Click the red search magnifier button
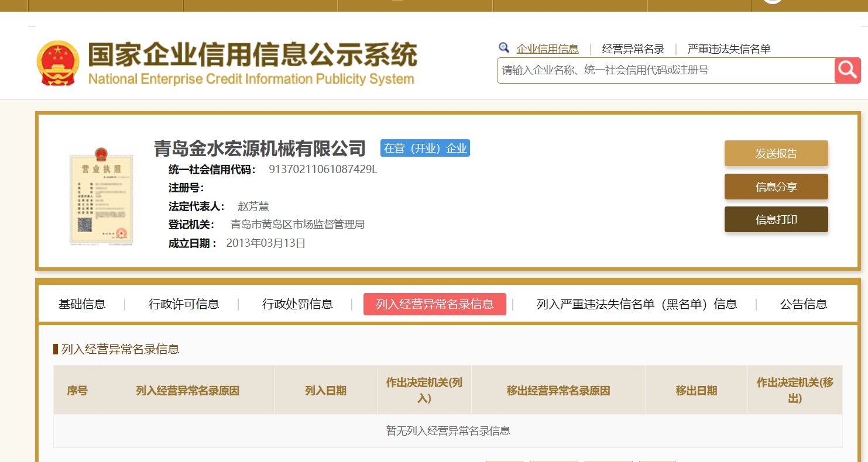 tap(848, 70)
